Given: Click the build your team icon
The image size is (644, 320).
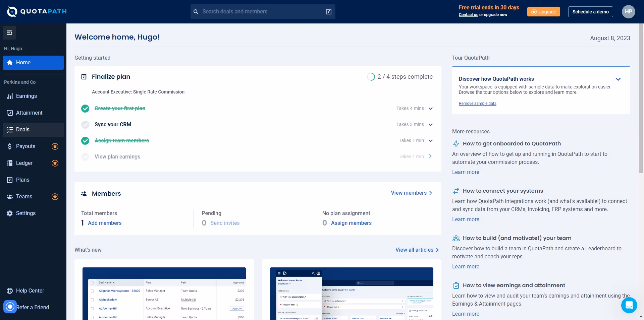Looking at the screenshot, I should [x=456, y=238].
